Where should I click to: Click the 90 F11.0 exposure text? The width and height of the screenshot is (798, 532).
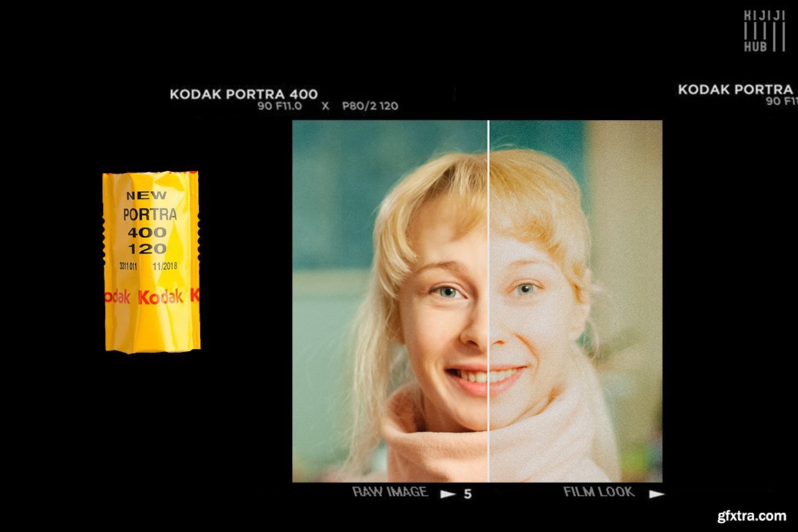click(279, 107)
